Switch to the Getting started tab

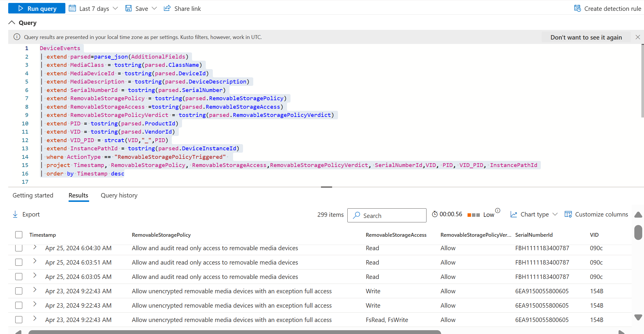tap(33, 195)
